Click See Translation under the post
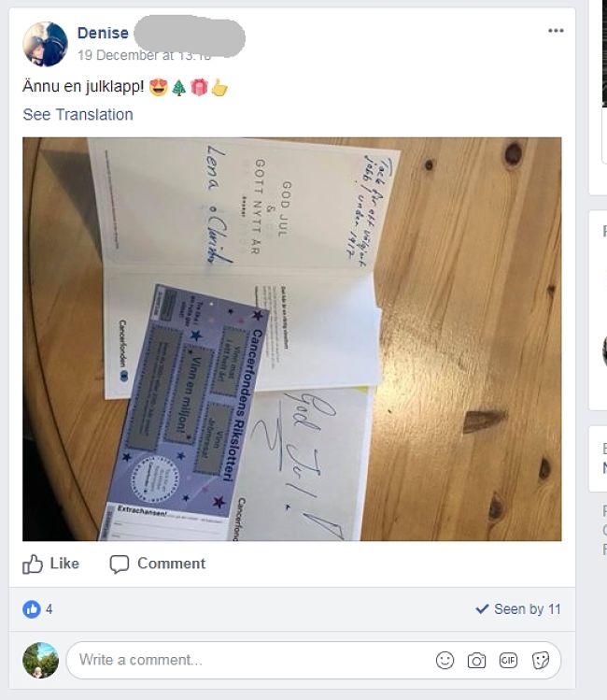This screenshot has width=607, height=700. click(x=78, y=115)
